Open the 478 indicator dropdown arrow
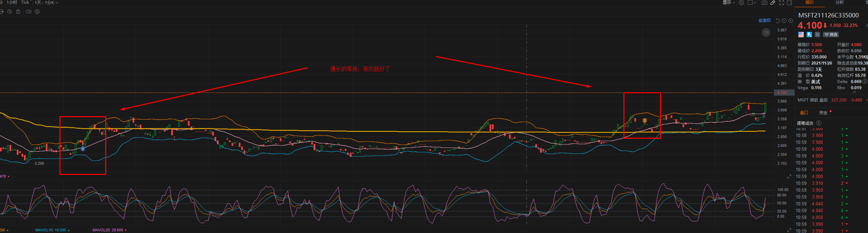The width and height of the screenshot is (868, 233). 8,177
